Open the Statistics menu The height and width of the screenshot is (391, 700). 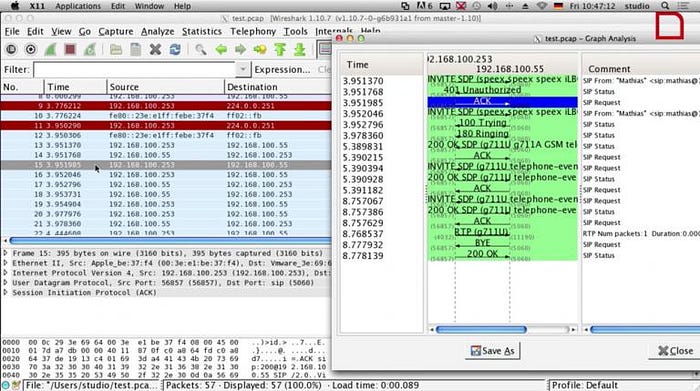(x=202, y=31)
